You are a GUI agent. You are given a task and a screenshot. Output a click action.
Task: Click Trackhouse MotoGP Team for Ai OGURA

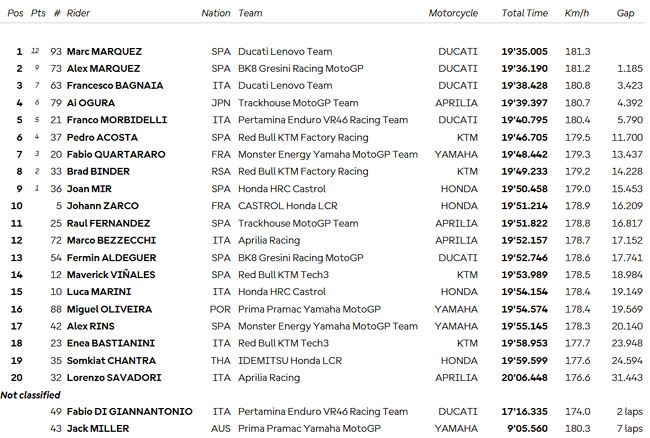tap(298, 103)
